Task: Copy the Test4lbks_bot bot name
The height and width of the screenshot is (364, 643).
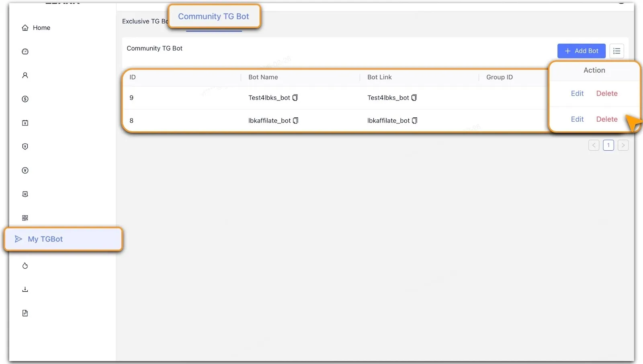Action: click(295, 98)
